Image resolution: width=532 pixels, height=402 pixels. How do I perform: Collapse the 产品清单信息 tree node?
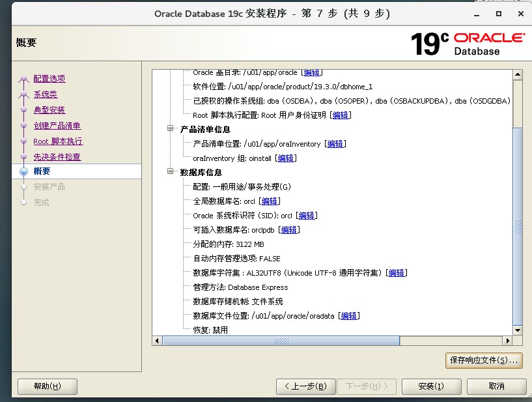pyautogui.click(x=171, y=129)
